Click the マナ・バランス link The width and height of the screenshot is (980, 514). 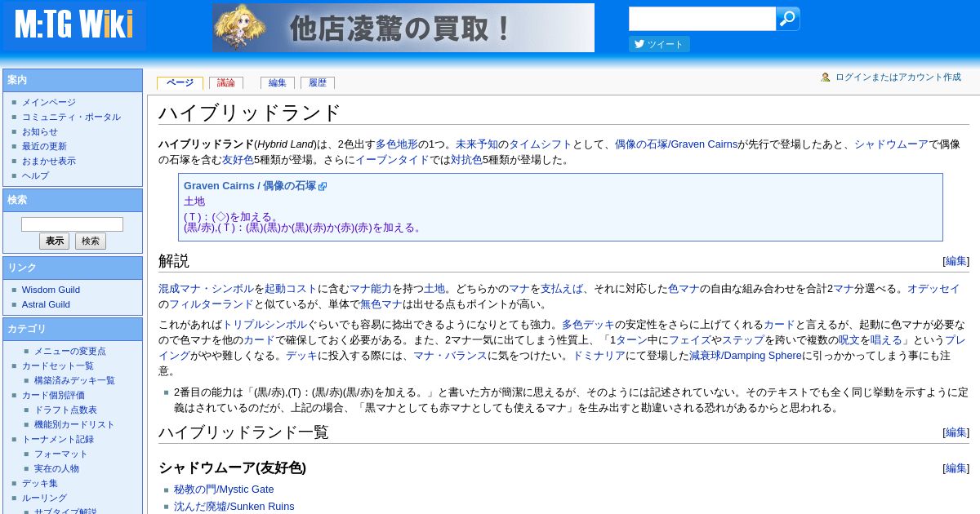click(x=450, y=356)
